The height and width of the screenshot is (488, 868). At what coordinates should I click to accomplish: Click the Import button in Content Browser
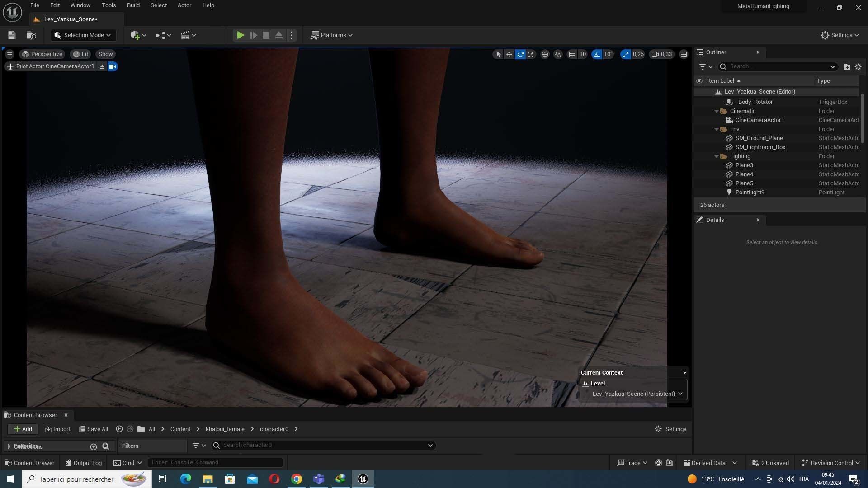click(x=58, y=429)
